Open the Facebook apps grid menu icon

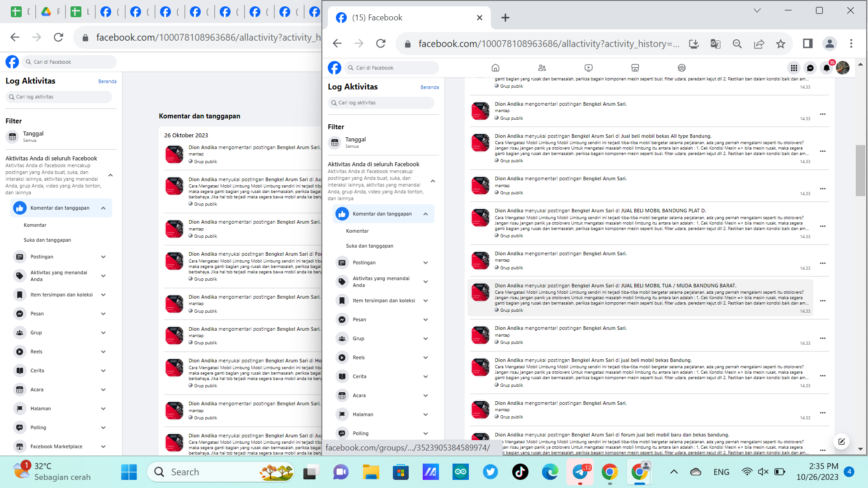[794, 68]
